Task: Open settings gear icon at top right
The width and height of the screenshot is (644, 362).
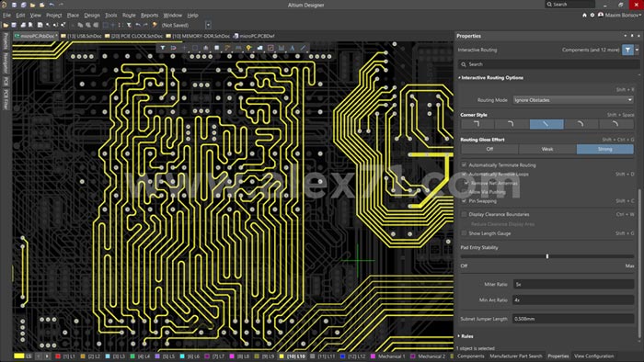Action: tap(592, 16)
